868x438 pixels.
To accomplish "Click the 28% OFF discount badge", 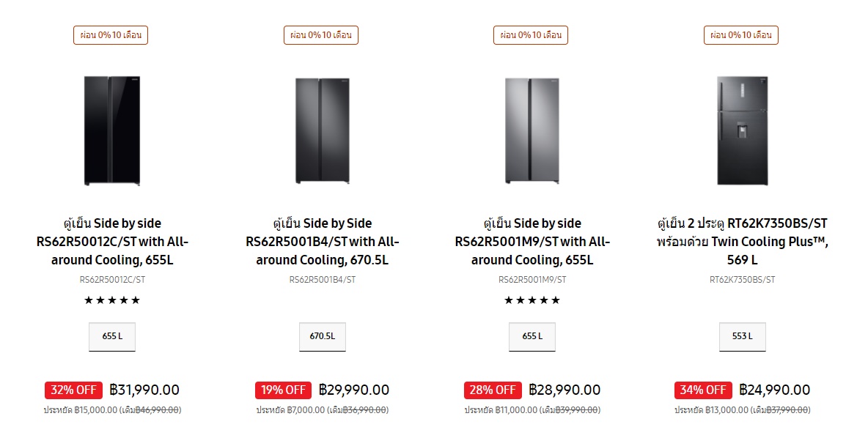I will point(493,390).
